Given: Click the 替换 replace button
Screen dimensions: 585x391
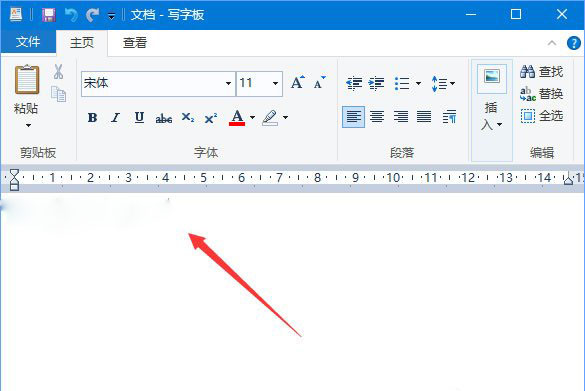Looking at the screenshot, I should coord(541,94).
